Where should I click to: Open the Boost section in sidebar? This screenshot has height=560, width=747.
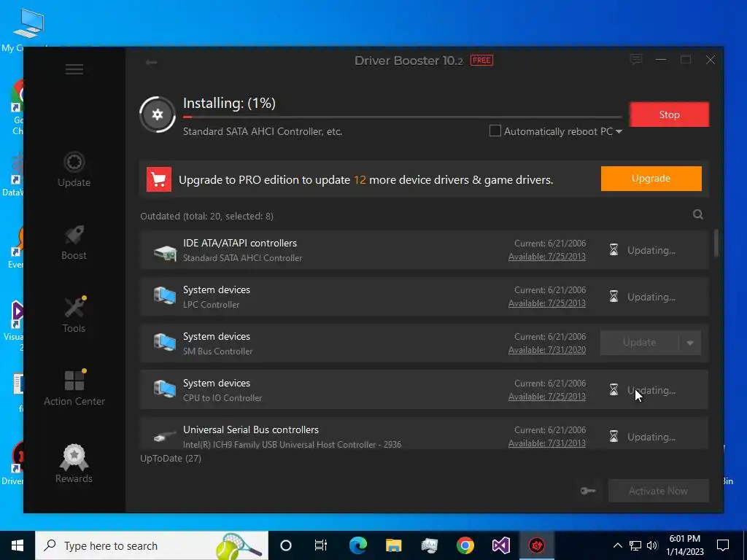pos(74,243)
